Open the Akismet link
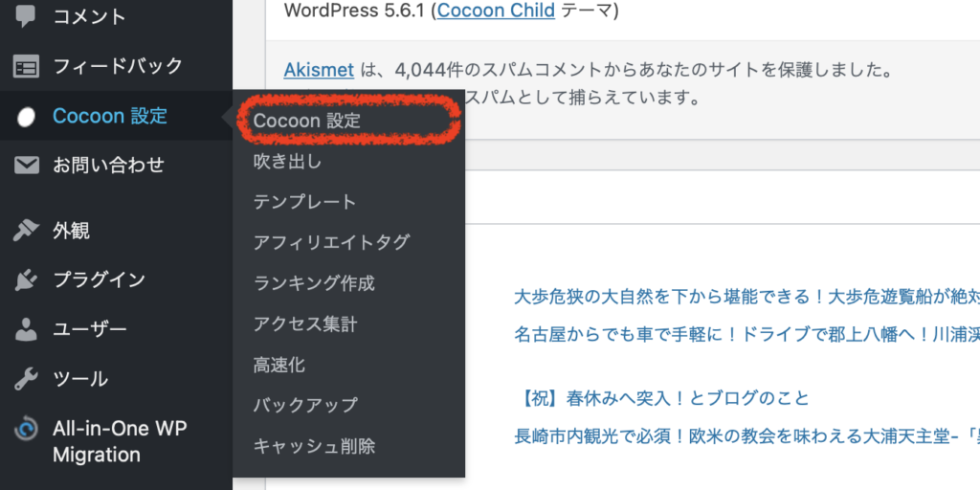This screenshot has height=490, width=980. click(319, 70)
